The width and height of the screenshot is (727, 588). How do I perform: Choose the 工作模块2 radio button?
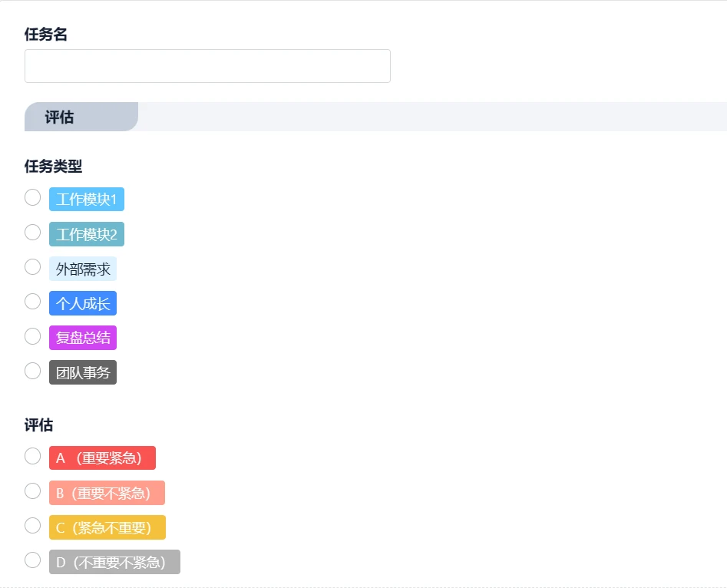[x=32, y=233]
